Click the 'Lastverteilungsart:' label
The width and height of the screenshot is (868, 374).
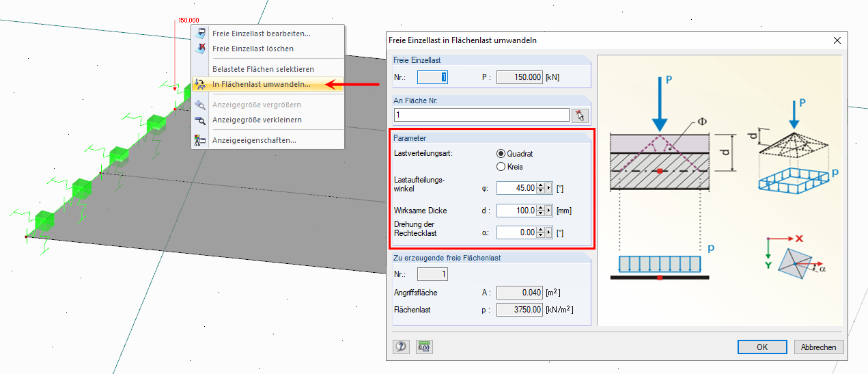[423, 153]
